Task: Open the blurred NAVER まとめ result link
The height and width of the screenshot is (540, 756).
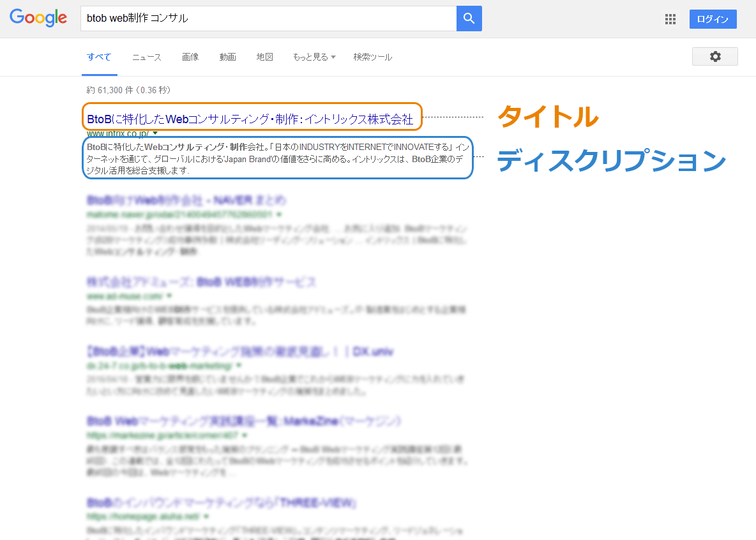Action: click(x=186, y=200)
